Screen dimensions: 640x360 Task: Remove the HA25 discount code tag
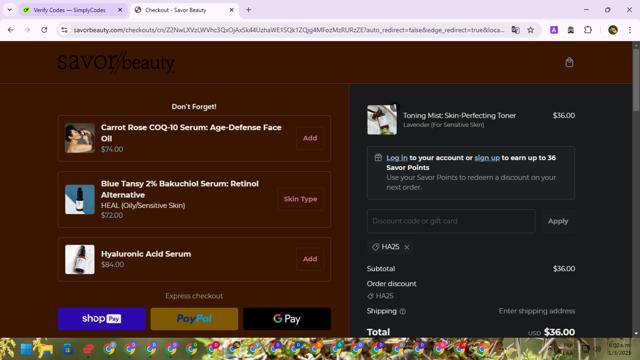coord(407,247)
